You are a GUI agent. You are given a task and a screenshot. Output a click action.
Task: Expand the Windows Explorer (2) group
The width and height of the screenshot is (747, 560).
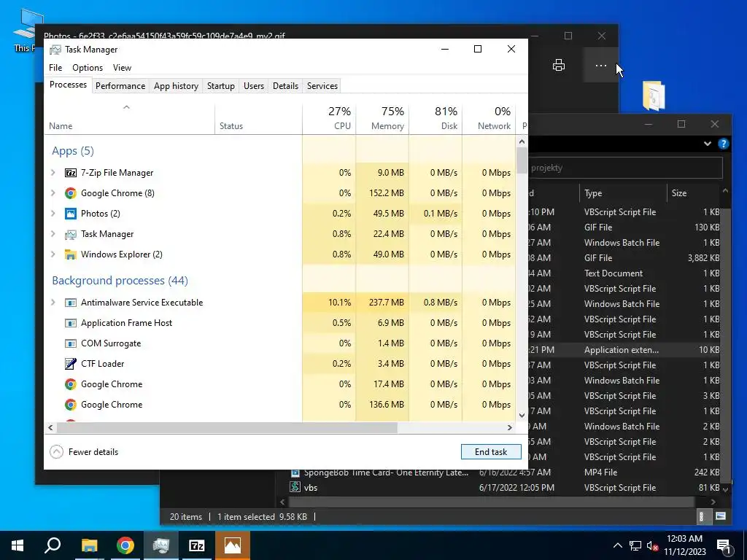tap(53, 254)
